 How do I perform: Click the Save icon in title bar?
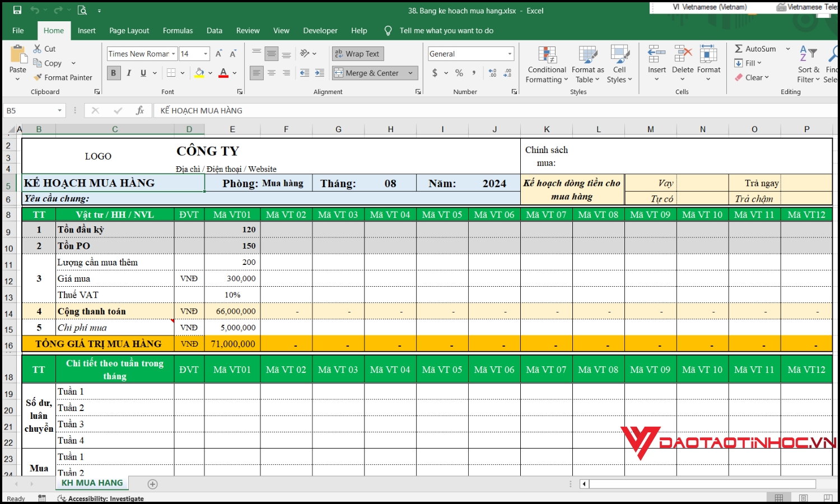click(17, 10)
